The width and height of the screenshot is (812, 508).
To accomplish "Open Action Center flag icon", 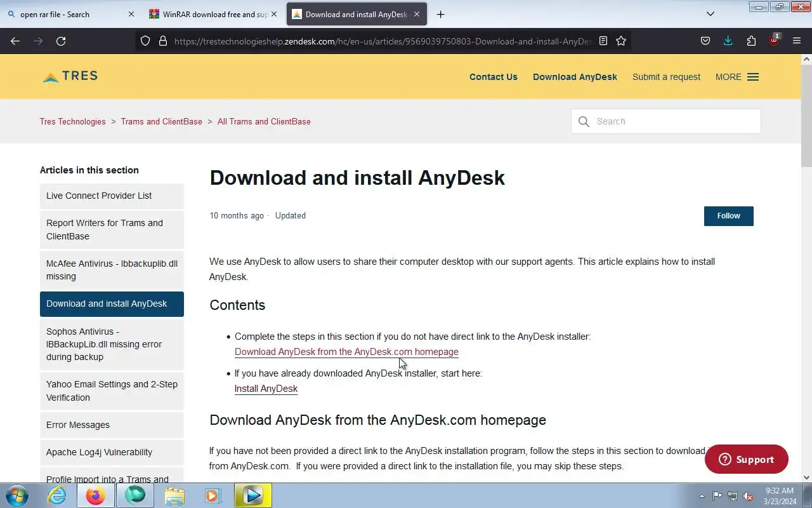I will point(717,496).
